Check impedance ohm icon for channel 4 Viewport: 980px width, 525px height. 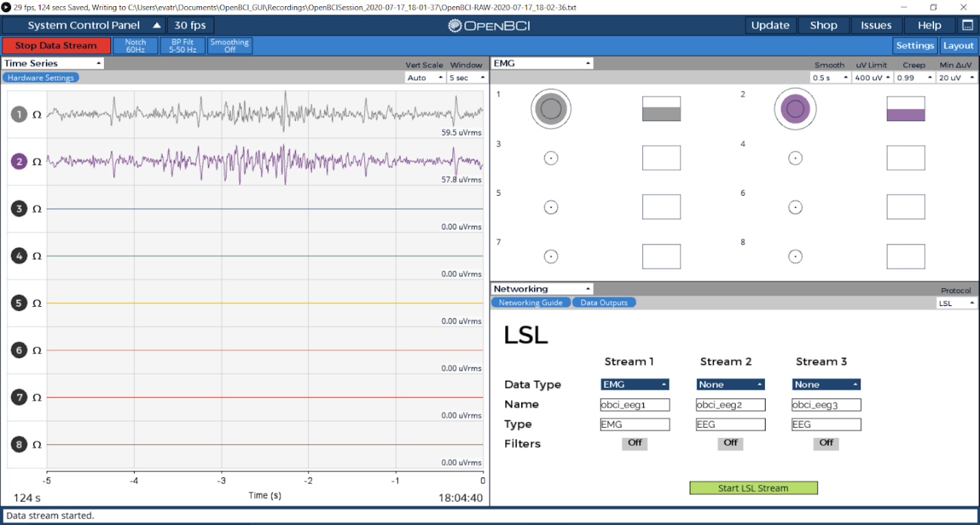(37, 256)
